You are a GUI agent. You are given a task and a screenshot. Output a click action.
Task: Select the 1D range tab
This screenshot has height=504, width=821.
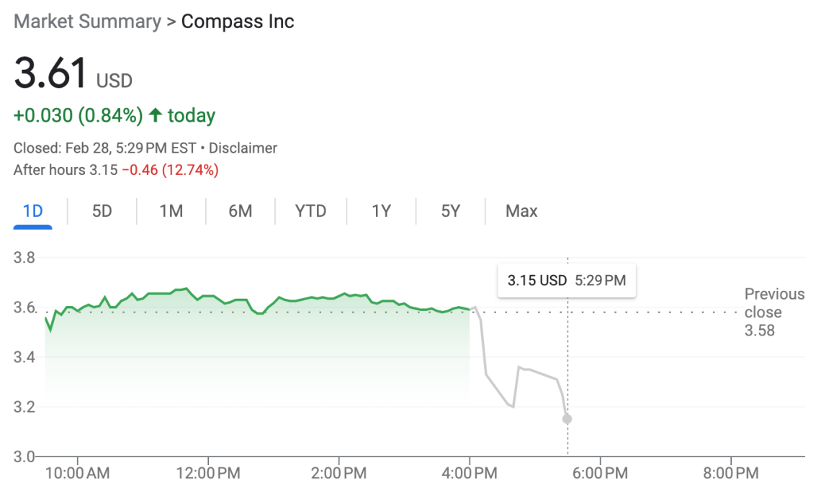tap(33, 211)
